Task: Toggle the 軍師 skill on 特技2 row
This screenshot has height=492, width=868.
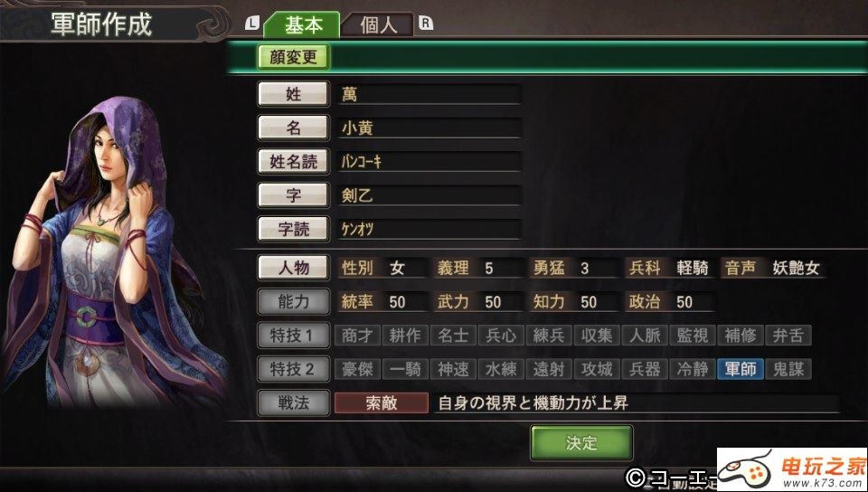Action: 741,369
